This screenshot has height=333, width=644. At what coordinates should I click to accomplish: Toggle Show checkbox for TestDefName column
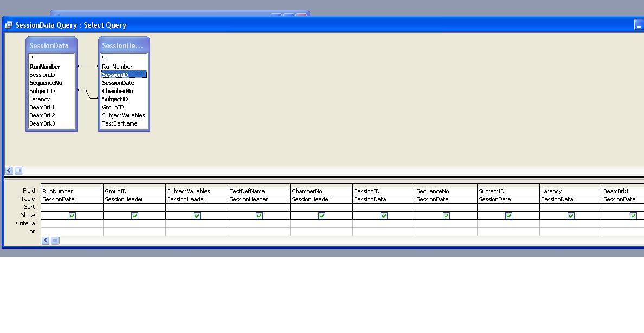(259, 216)
